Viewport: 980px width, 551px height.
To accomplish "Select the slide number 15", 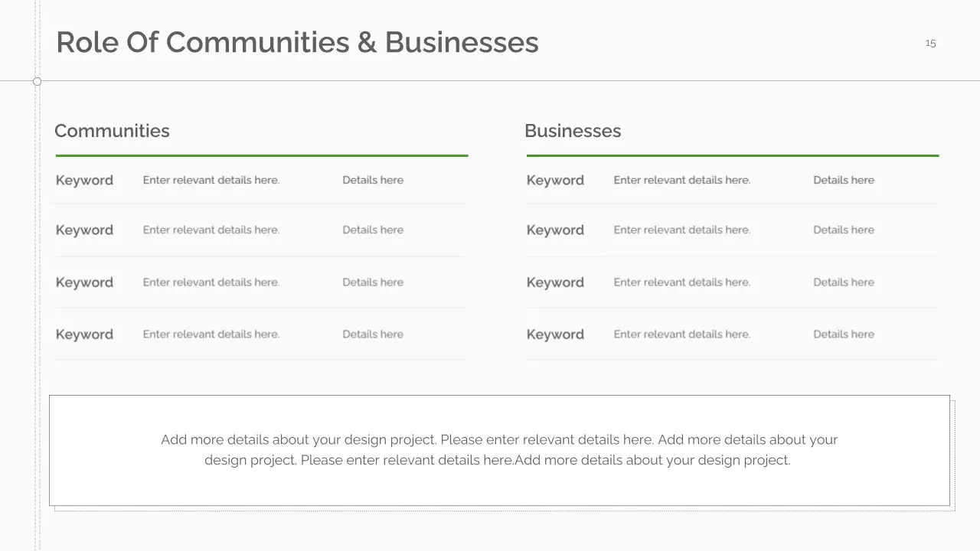I will 930,43.
